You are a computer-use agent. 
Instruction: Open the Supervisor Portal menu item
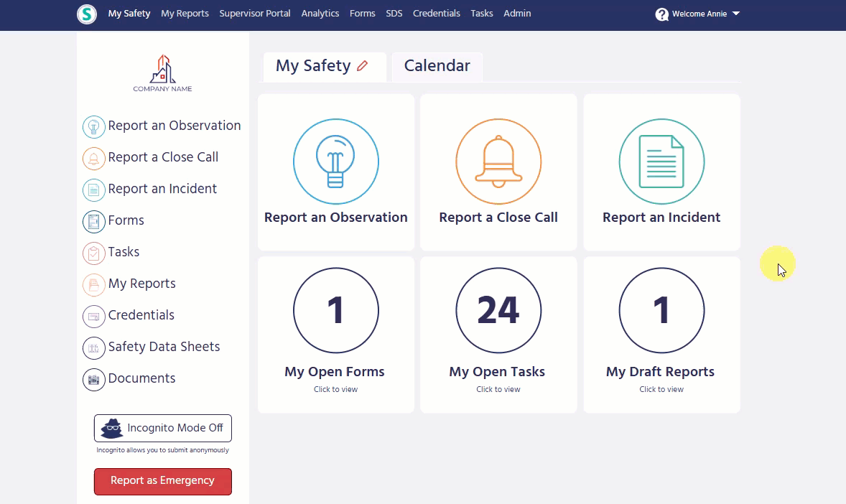coord(254,13)
